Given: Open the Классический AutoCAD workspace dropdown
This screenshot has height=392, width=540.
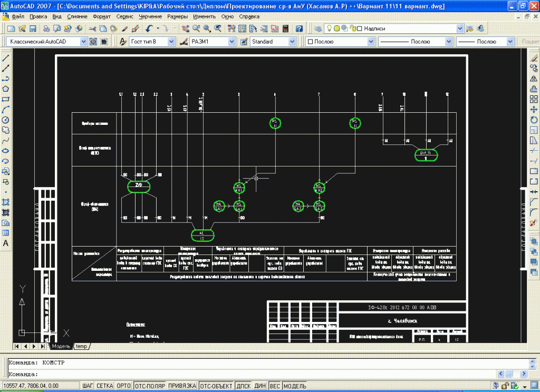Looking at the screenshot, I should [84, 42].
